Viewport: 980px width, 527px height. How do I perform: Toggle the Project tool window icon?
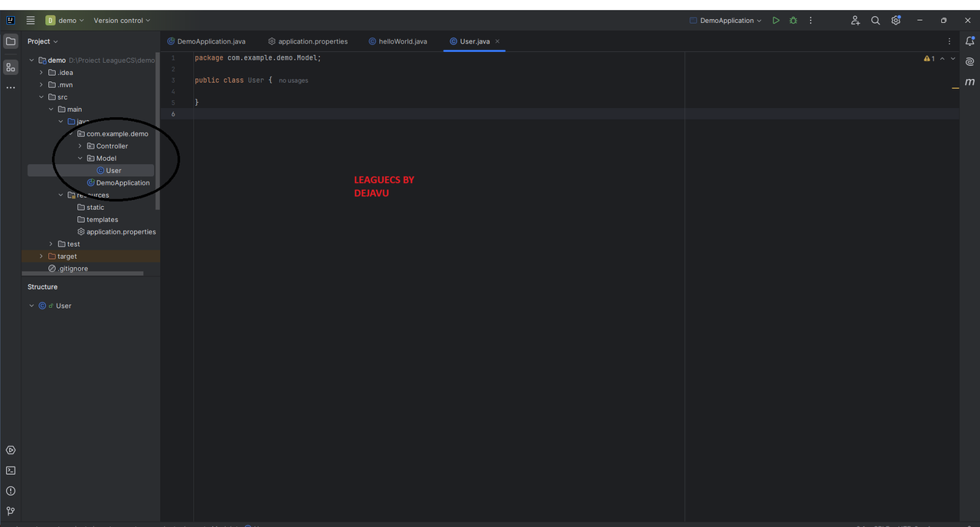(x=11, y=41)
